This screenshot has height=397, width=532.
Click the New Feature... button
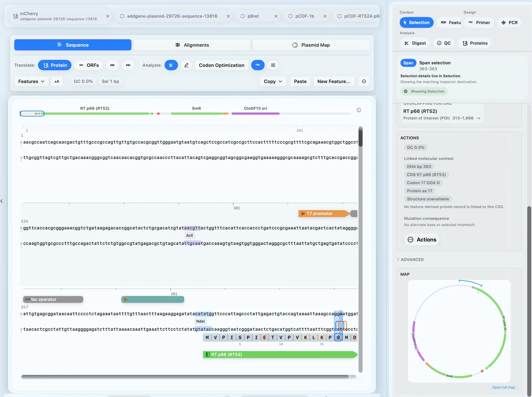(x=334, y=81)
